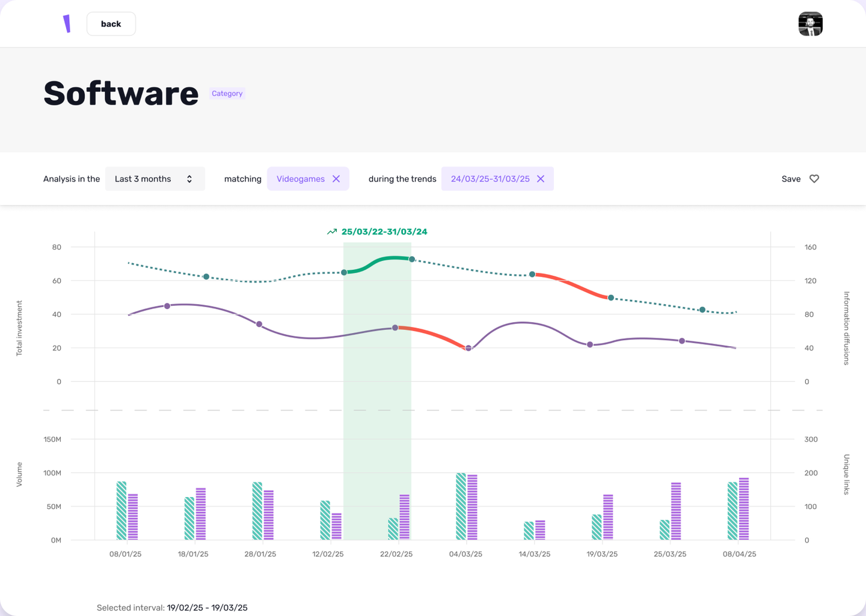This screenshot has width=866, height=616.
Task: Click the purple bar at 18/01/25
Action: coord(201,514)
